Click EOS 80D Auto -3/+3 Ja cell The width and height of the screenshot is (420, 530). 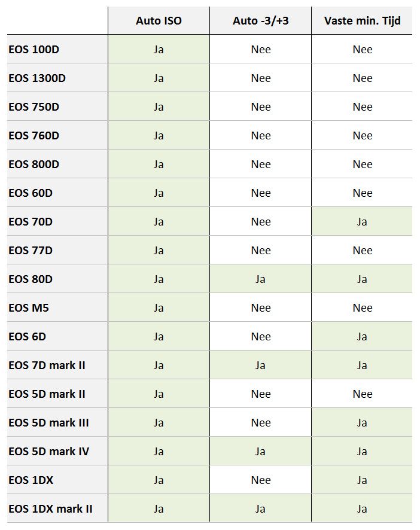coord(260,279)
